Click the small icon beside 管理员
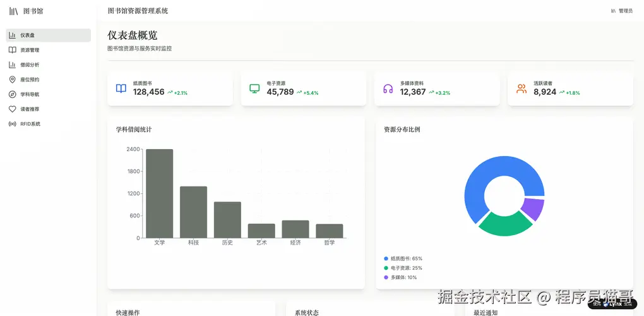Image resolution: width=644 pixels, height=316 pixels. [x=613, y=11]
